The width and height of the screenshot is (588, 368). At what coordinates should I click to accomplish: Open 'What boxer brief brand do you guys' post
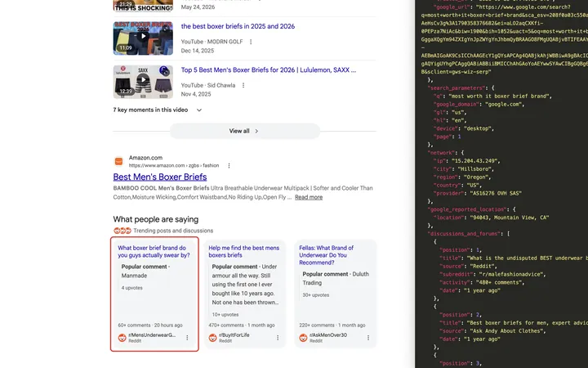coord(154,252)
